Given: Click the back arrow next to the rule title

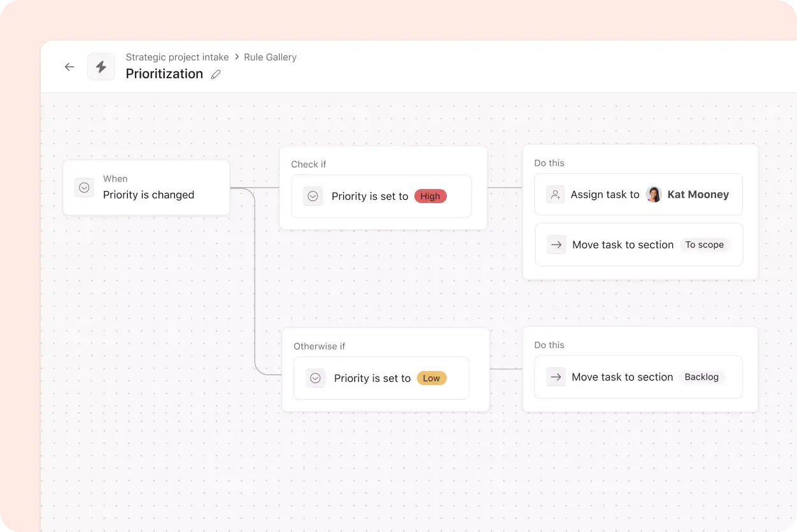Looking at the screenshot, I should [x=69, y=66].
